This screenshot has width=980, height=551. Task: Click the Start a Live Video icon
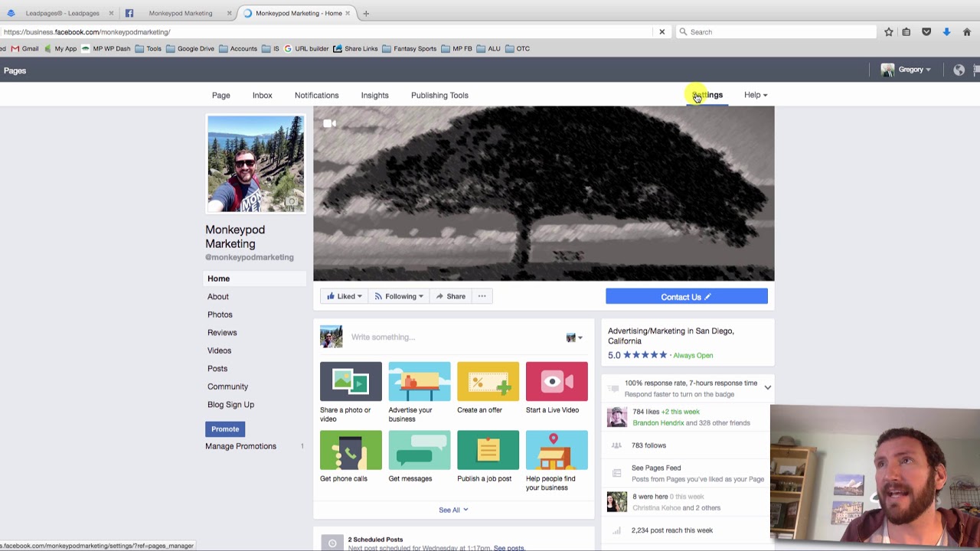click(x=557, y=381)
